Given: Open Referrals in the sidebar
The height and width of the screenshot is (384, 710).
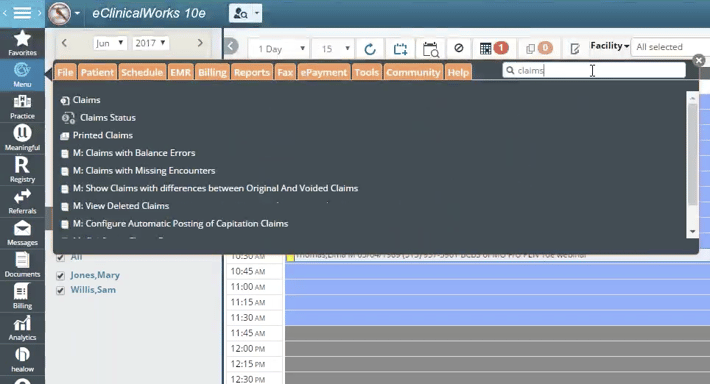Looking at the screenshot, I should (x=22, y=202).
